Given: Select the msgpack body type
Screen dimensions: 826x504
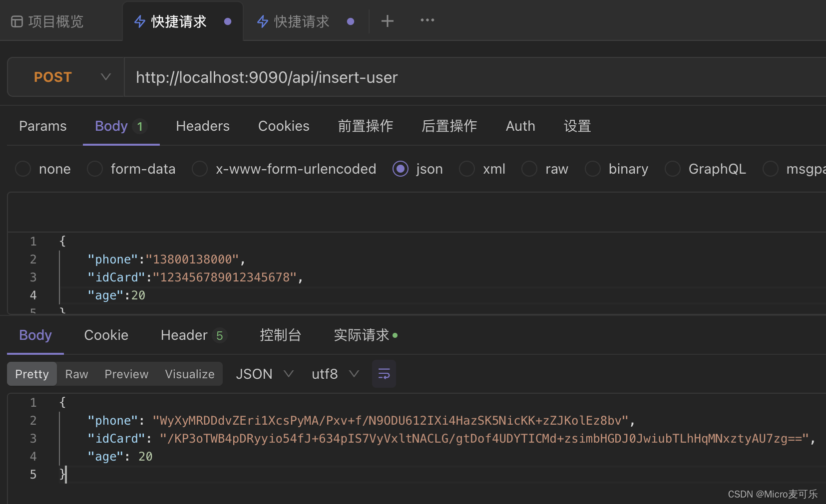Looking at the screenshot, I should pyautogui.click(x=794, y=169).
